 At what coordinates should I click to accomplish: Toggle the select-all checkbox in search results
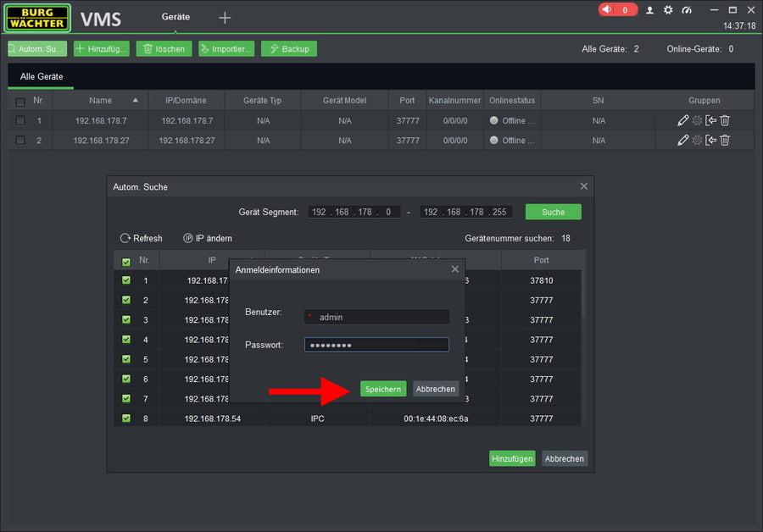[x=126, y=262]
